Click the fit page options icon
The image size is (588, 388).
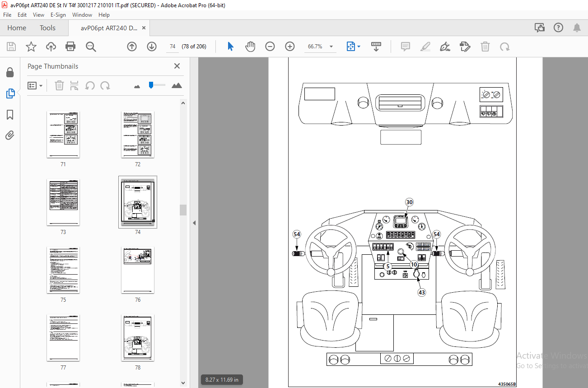(x=351, y=47)
